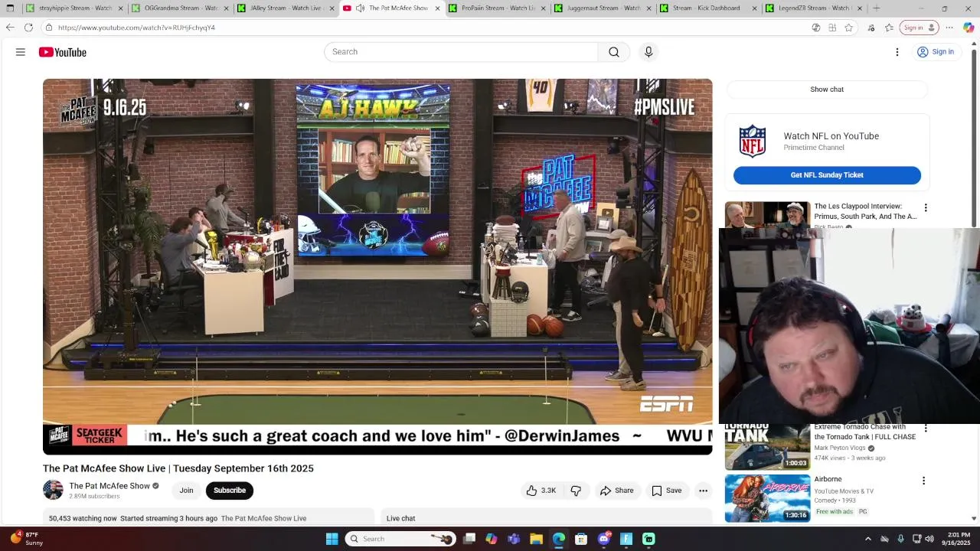Open Les Claypool Interview thumbnail

(767, 215)
